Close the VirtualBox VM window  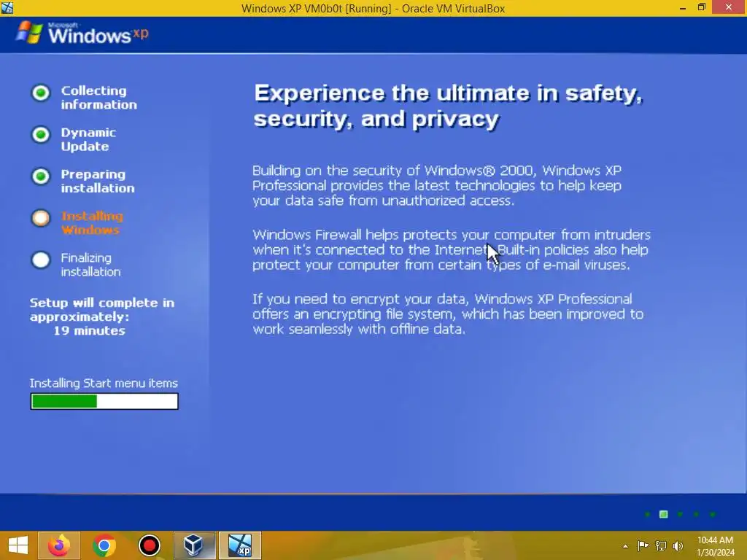(729, 7)
